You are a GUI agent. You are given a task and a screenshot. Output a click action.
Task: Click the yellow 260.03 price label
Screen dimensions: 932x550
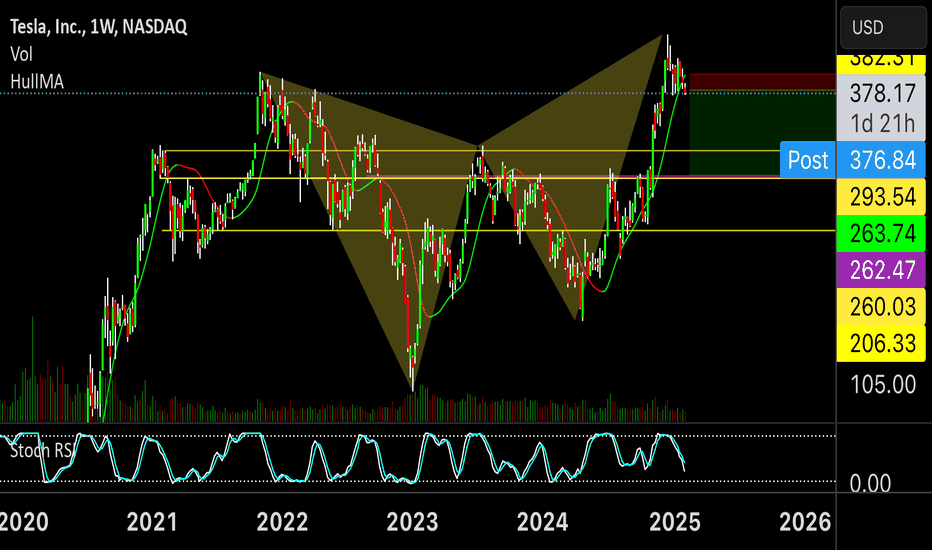(x=881, y=307)
